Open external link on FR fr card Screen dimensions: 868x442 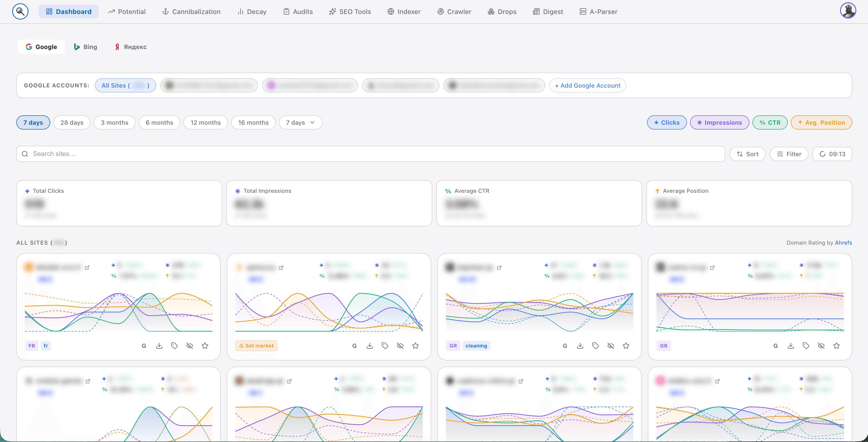click(x=87, y=268)
